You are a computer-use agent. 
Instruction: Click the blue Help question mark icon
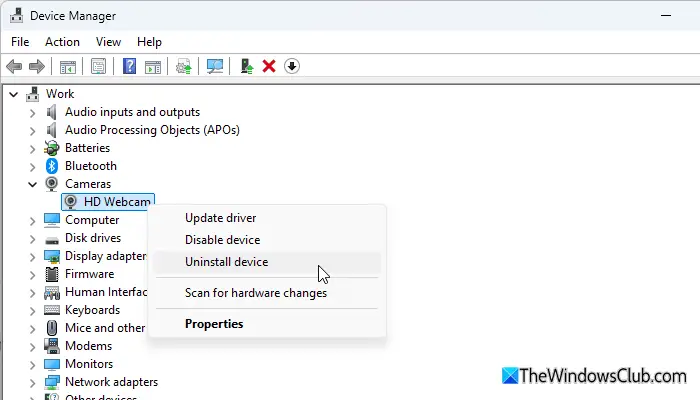(129, 67)
